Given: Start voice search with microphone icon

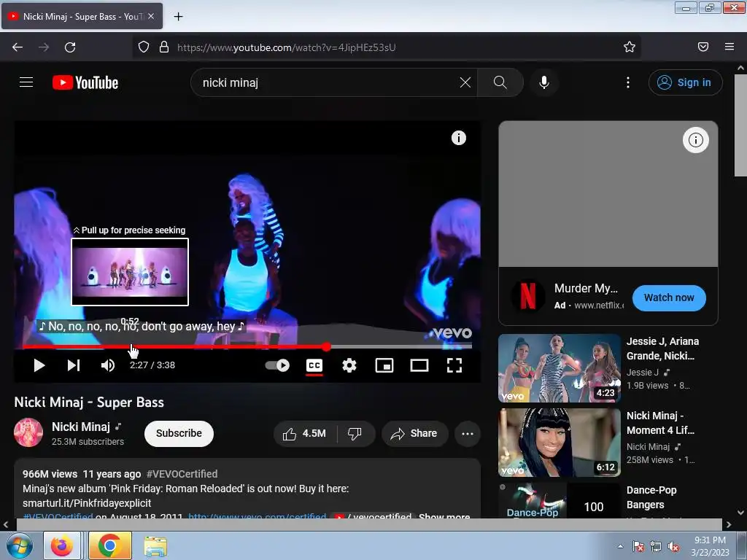Looking at the screenshot, I should pyautogui.click(x=544, y=82).
